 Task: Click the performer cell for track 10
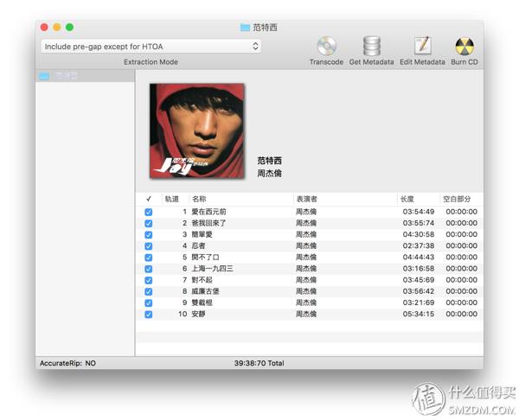pyautogui.click(x=306, y=314)
